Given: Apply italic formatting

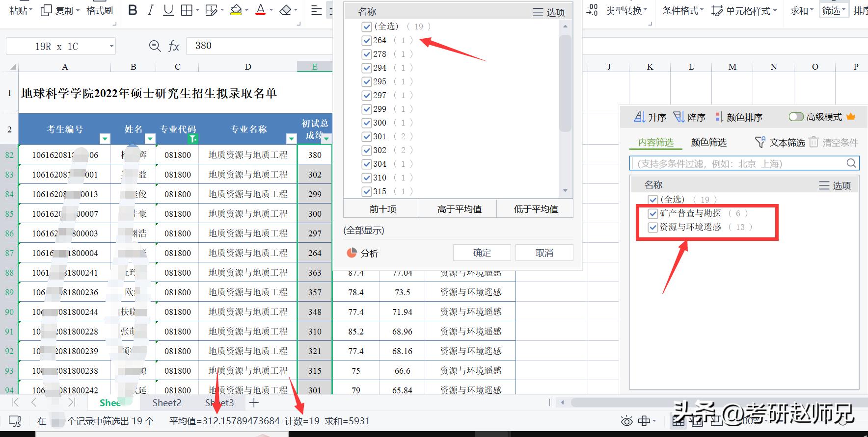Looking at the screenshot, I should pyautogui.click(x=151, y=10).
